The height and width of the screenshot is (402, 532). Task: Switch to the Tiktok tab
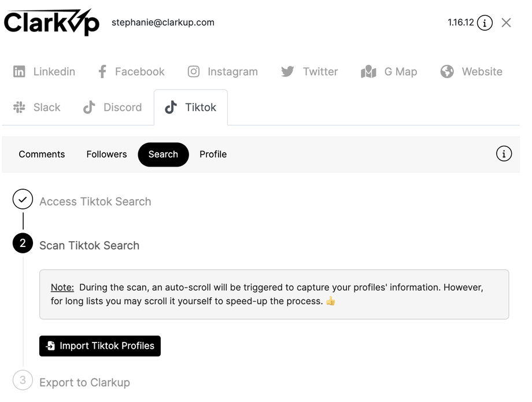191,108
